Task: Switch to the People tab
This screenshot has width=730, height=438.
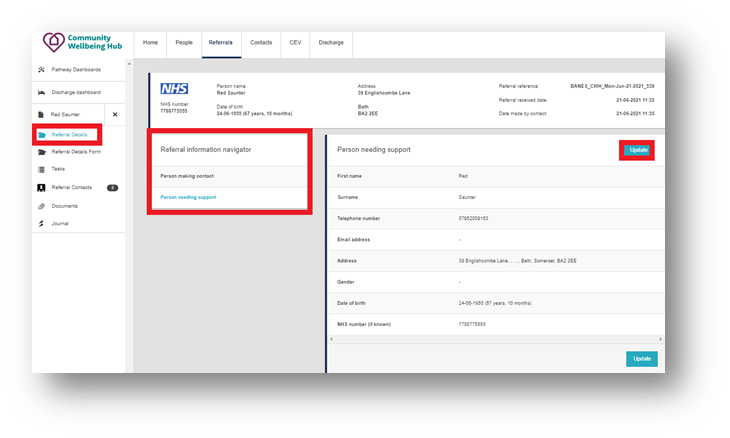Action: point(184,43)
